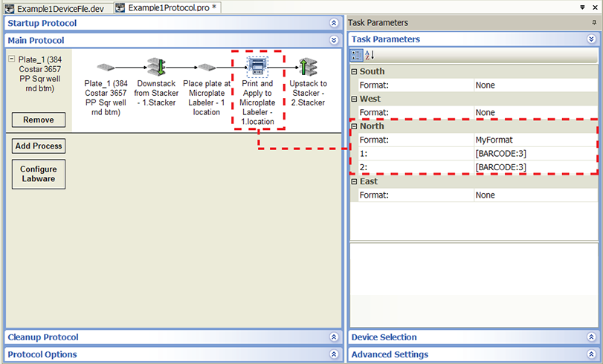Open the Example1DeviceFile.dev tab
This screenshot has height=364, width=603.
point(57,7)
